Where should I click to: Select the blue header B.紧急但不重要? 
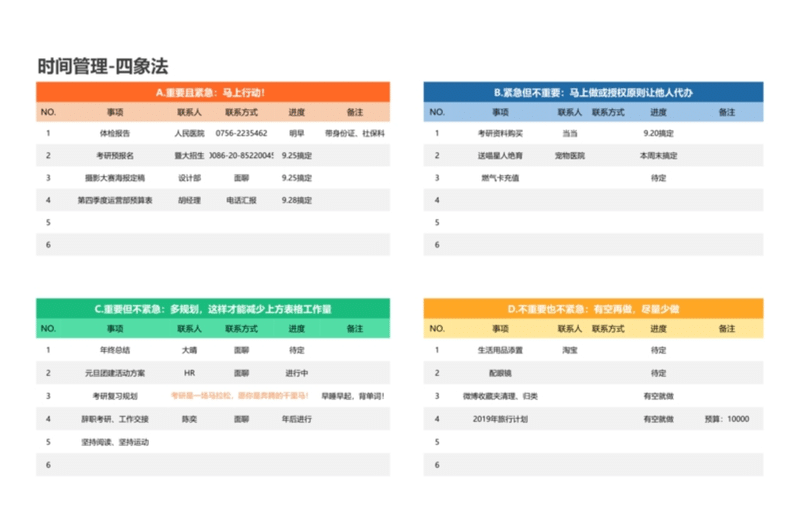click(593, 92)
